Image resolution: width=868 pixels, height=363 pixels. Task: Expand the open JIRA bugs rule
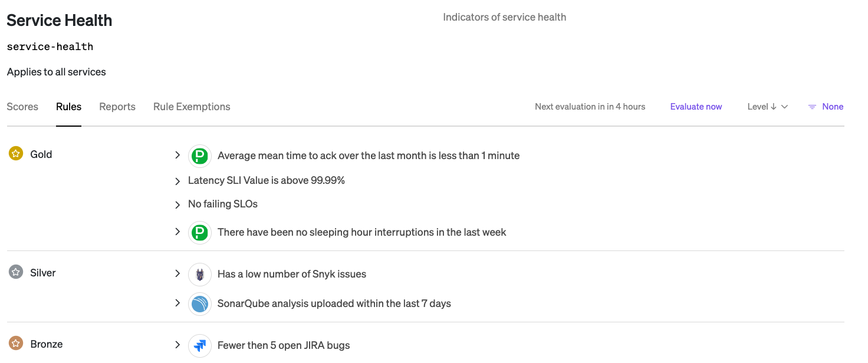tap(177, 345)
